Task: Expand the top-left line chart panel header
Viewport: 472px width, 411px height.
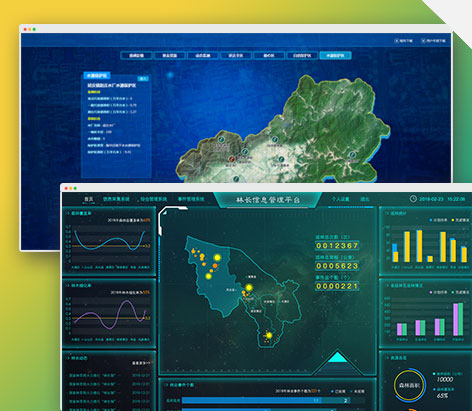Action: 79,213
